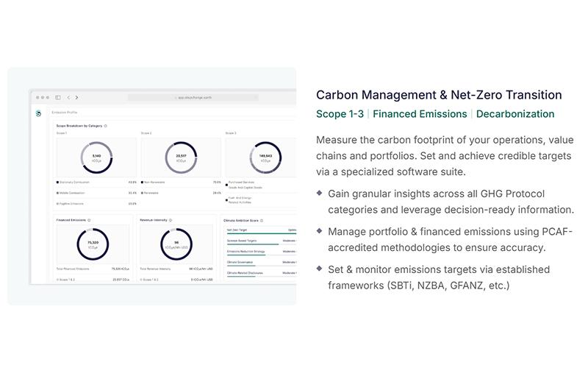Viewport: 588px width, 368px height.
Task: Click the browser sidebar toggle icon
Action: (x=58, y=98)
